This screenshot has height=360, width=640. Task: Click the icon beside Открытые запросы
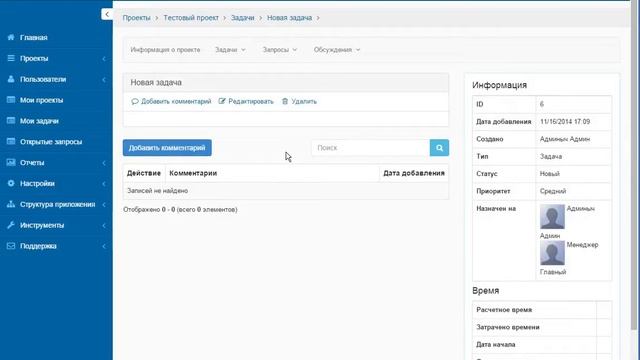pos(11,142)
